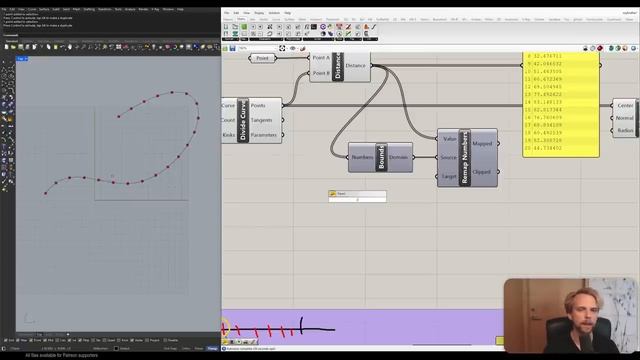The height and width of the screenshot is (360, 640).
Task: Toggle the Perp osnap checkbox
Action: pos(80,340)
